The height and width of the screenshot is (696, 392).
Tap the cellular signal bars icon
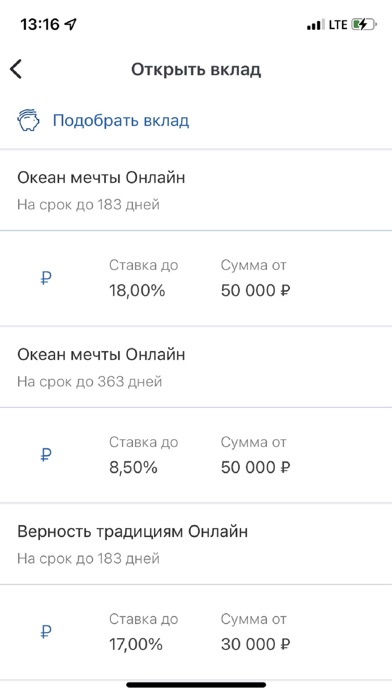point(316,25)
